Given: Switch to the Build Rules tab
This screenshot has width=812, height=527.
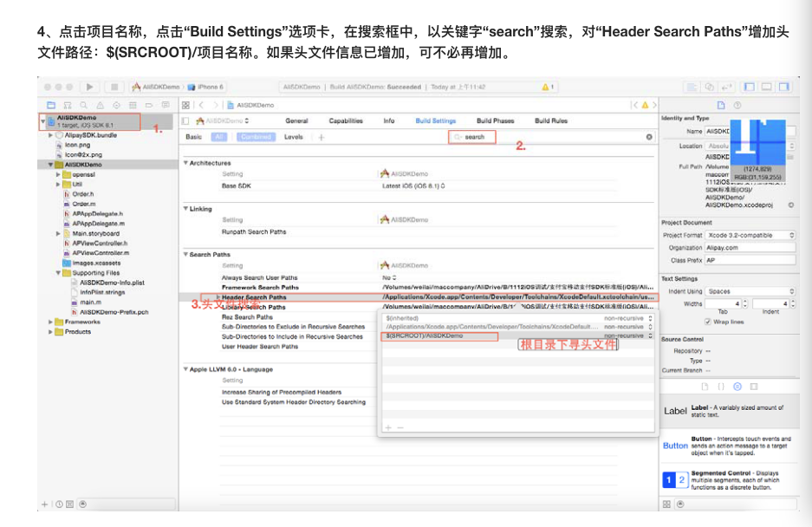Looking at the screenshot, I should [551, 120].
